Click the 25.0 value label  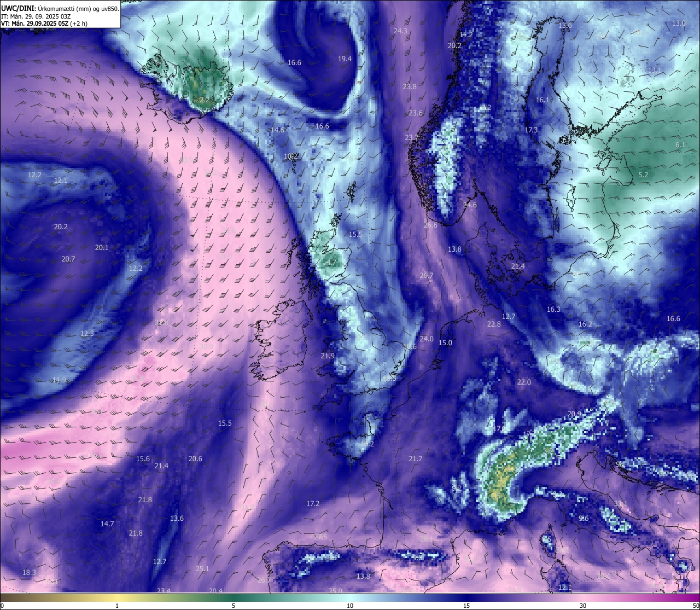[x=335, y=590]
